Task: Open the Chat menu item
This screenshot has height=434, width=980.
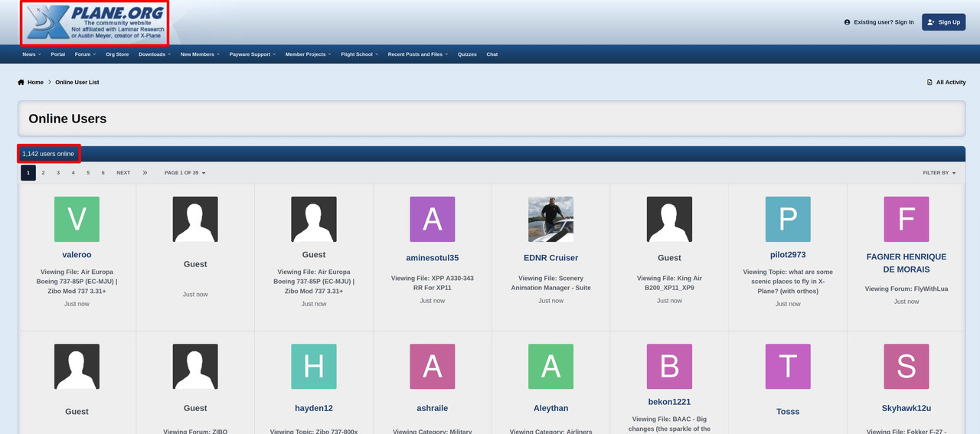Action: tap(492, 54)
